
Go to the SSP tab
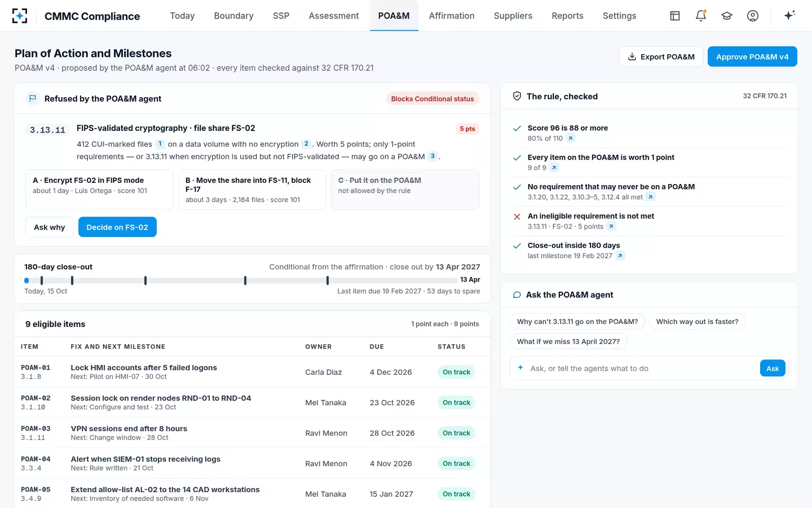(281, 16)
